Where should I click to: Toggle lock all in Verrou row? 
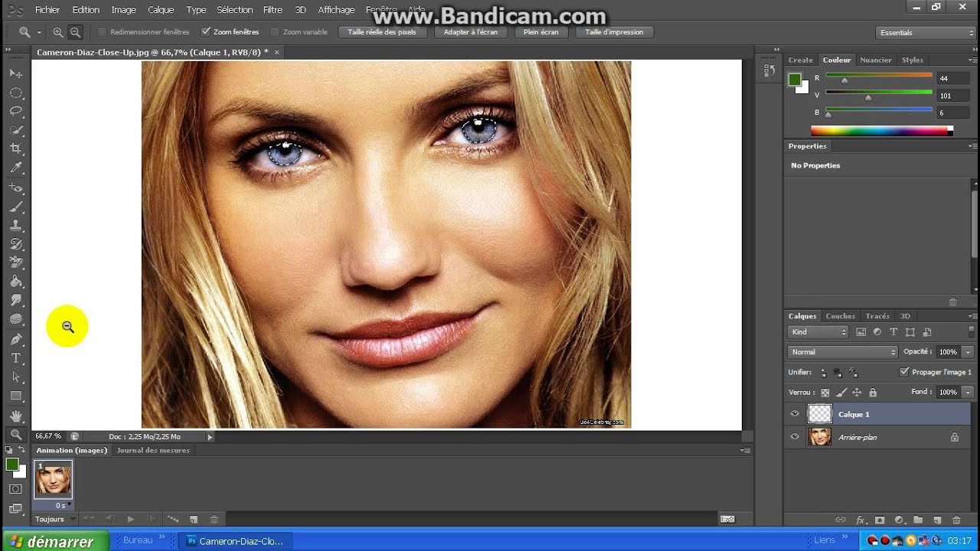[x=873, y=393]
